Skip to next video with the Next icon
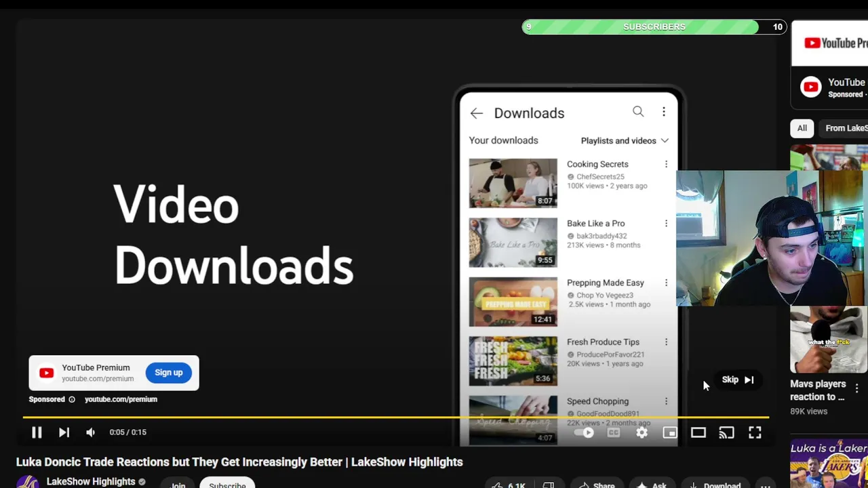The image size is (868, 488). click(64, 432)
